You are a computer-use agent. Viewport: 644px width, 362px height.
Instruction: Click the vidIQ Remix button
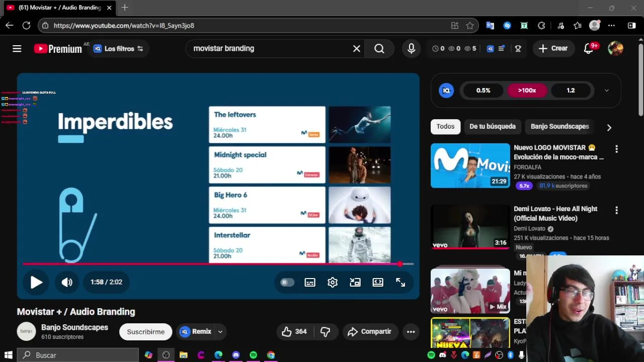(x=196, y=332)
